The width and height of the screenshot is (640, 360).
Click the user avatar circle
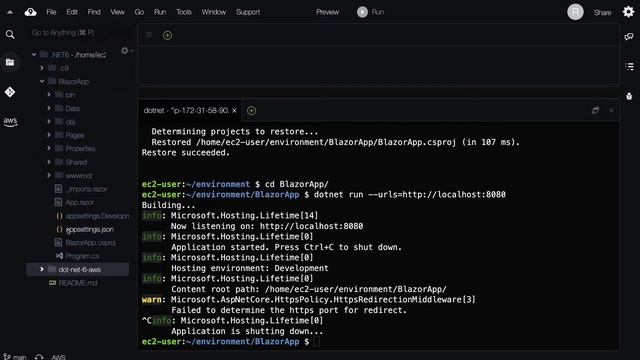click(576, 12)
